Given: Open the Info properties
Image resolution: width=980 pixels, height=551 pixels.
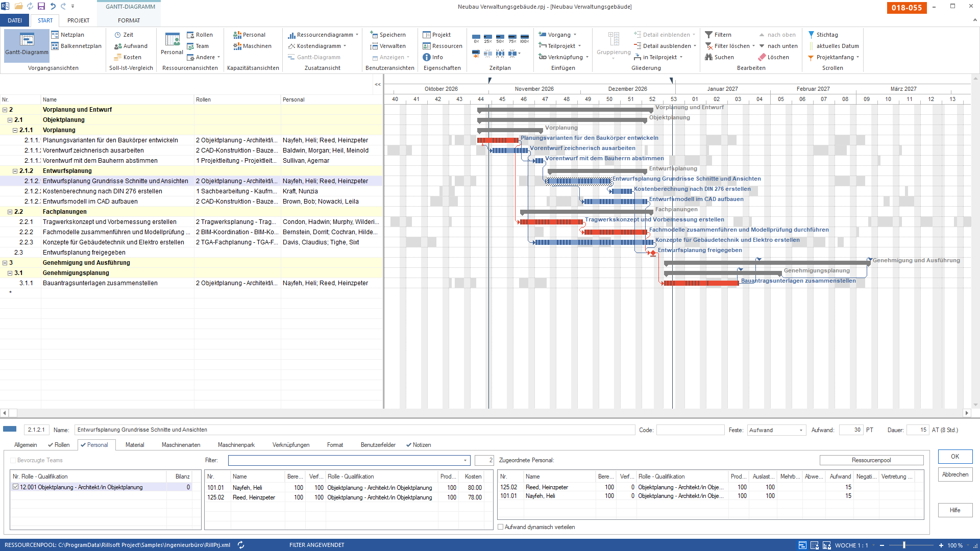Looking at the screenshot, I should point(433,57).
